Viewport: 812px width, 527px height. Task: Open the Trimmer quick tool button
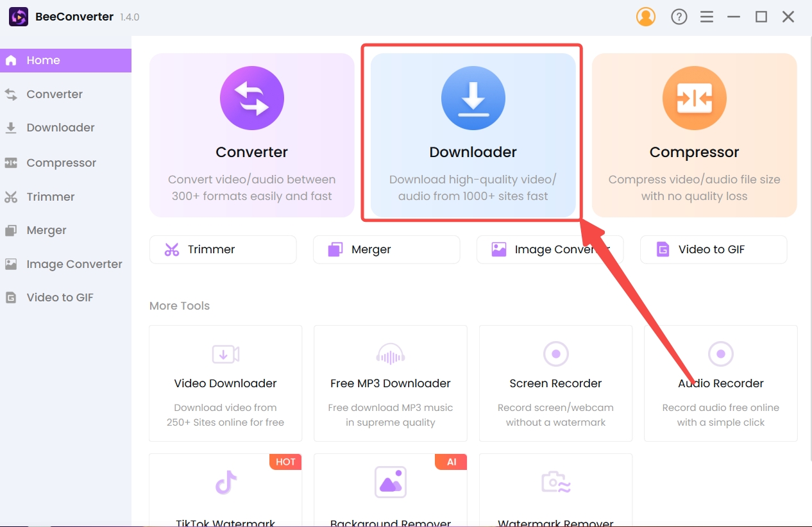(x=223, y=249)
